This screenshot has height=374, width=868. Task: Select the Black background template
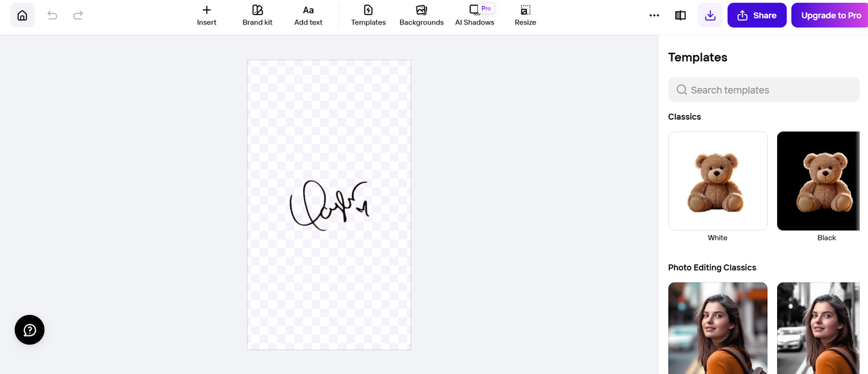pos(823,181)
